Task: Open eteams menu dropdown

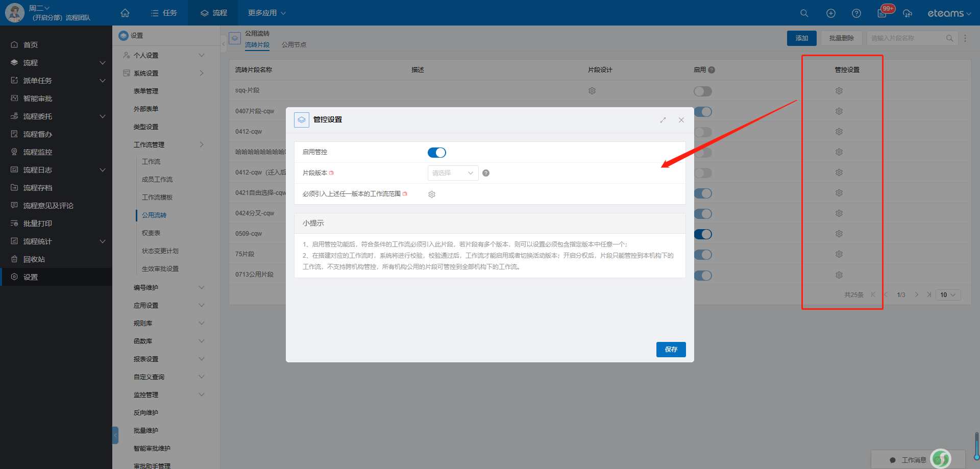Action: pos(949,13)
